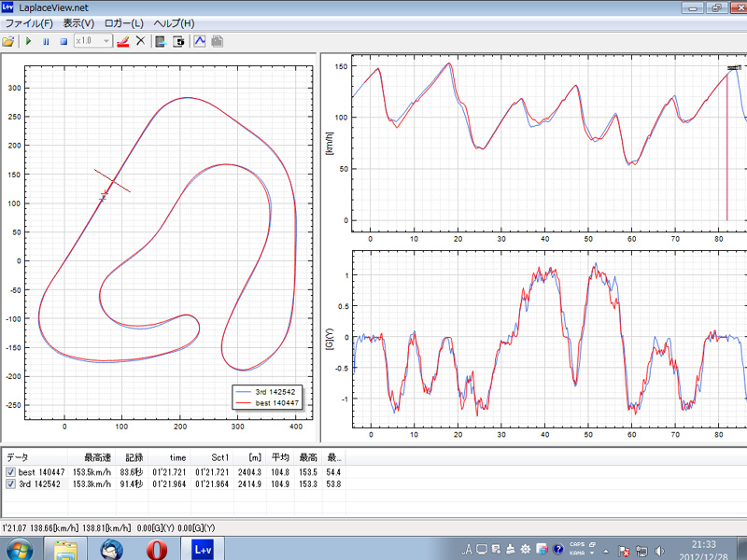This screenshot has width=747, height=560.
Task: Click the 153.5km/h top speed cell
Action: [92, 472]
